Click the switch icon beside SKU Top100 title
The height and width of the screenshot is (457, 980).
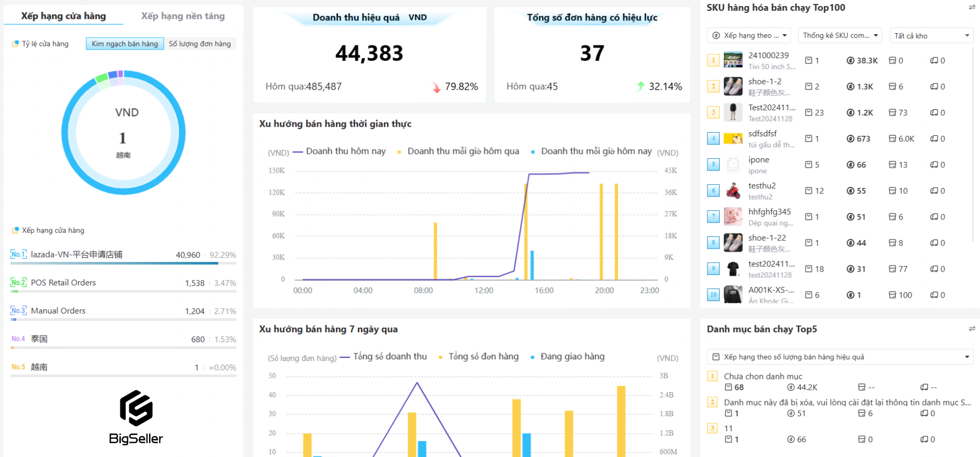972,8
